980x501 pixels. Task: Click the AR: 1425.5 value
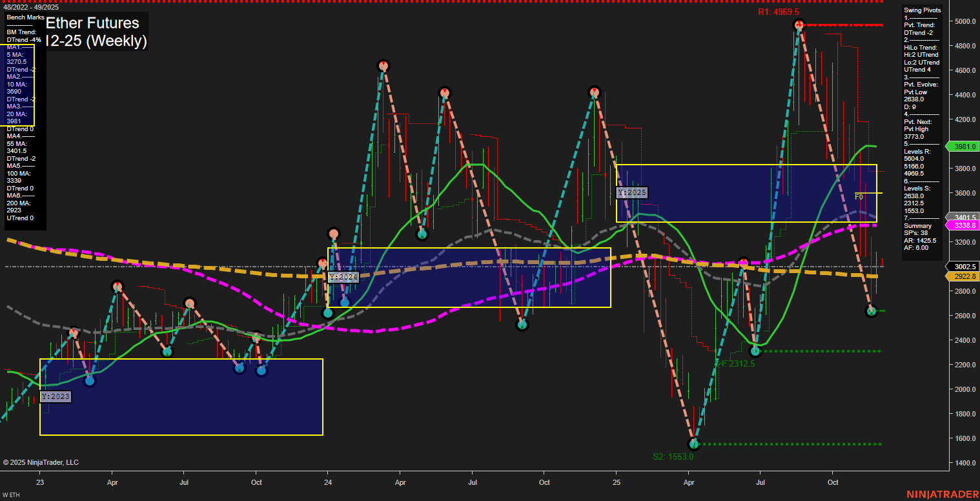[x=921, y=241]
